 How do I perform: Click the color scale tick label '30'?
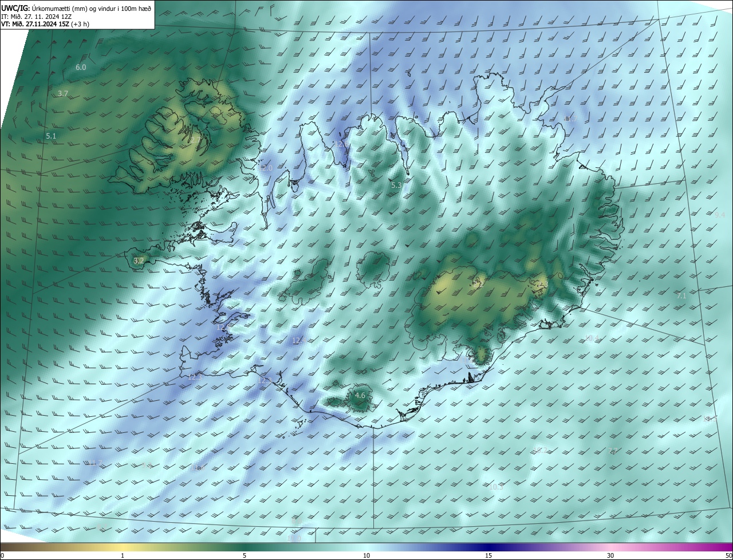pyautogui.click(x=610, y=555)
